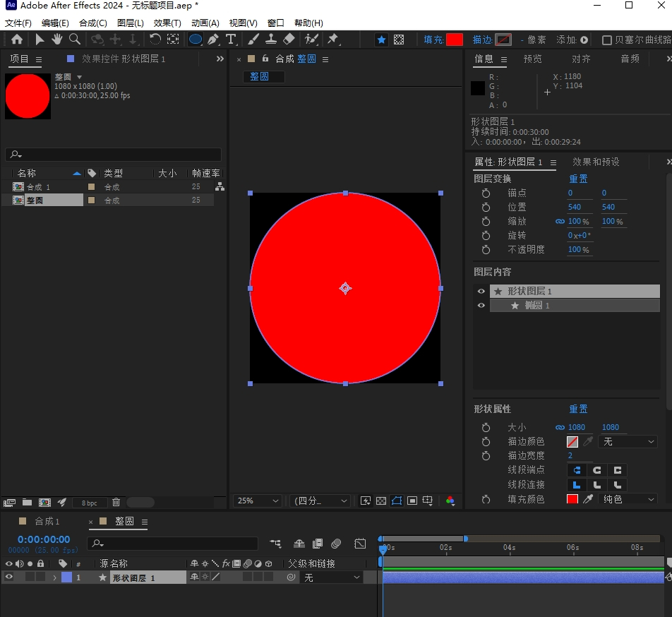Open the 合成(C) menu

click(x=93, y=23)
